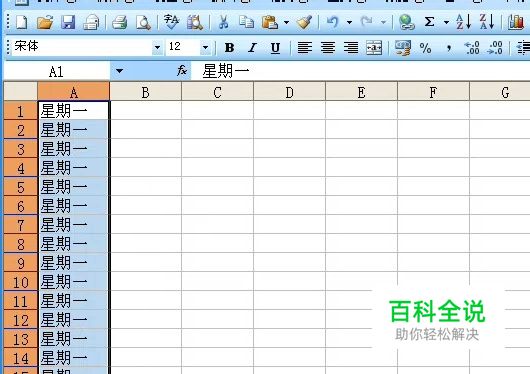Apply Percent style
Viewport: 530px width, 374px height.
(425, 48)
